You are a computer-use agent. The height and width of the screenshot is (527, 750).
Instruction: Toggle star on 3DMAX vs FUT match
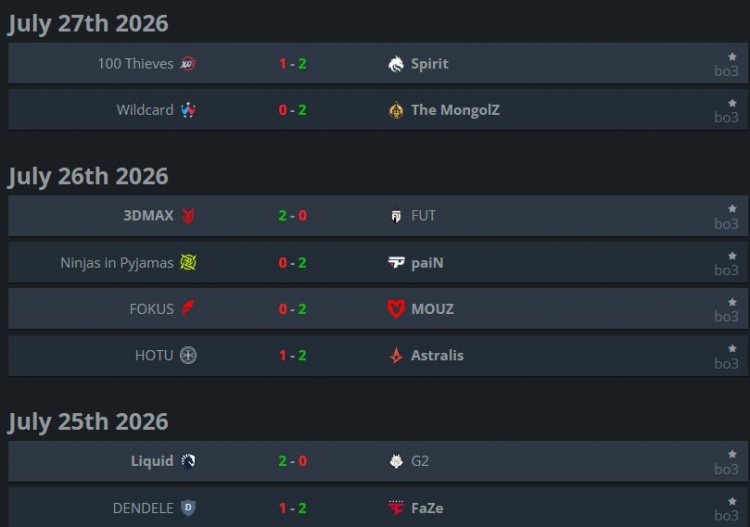pyautogui.click(x=732, y=209)
